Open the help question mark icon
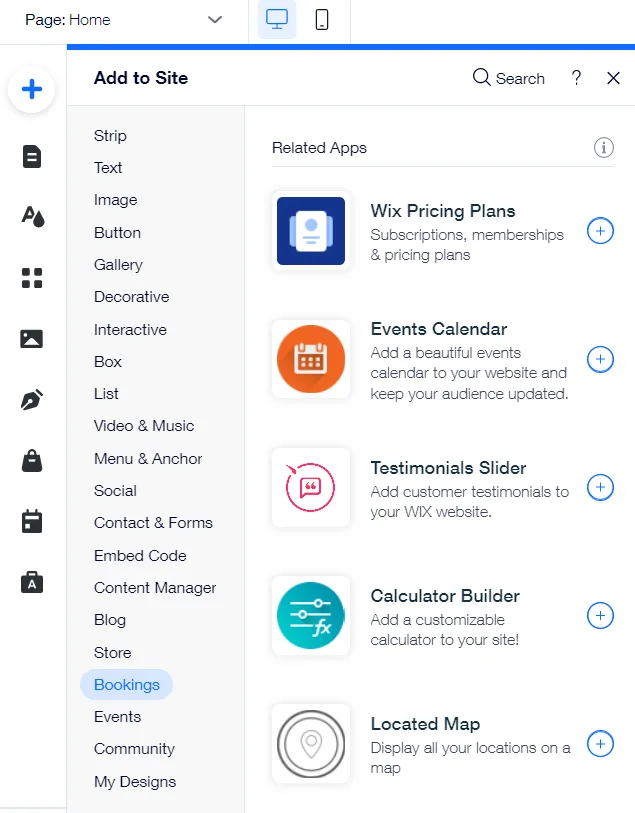Viewport: 635px width, 813px height. click(577, 78)
